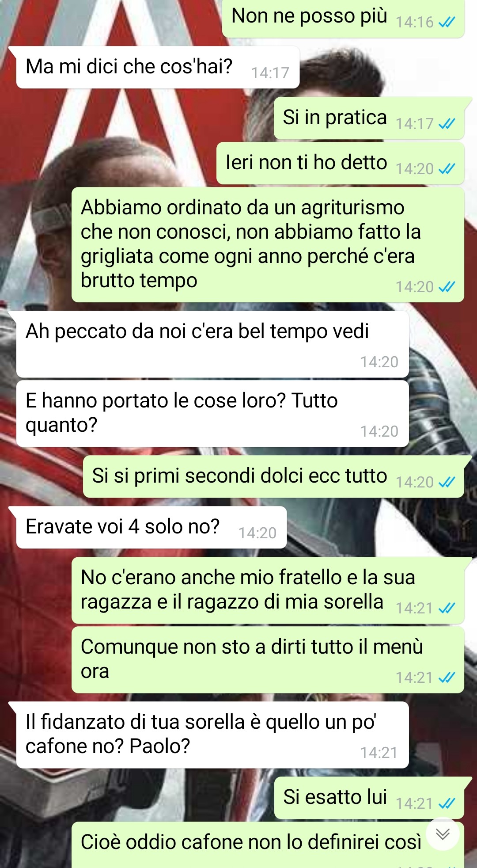Tap blue double-check on 'Si in pratica'
The height and width of the screenshot is (868, 477).
(447, 124)
